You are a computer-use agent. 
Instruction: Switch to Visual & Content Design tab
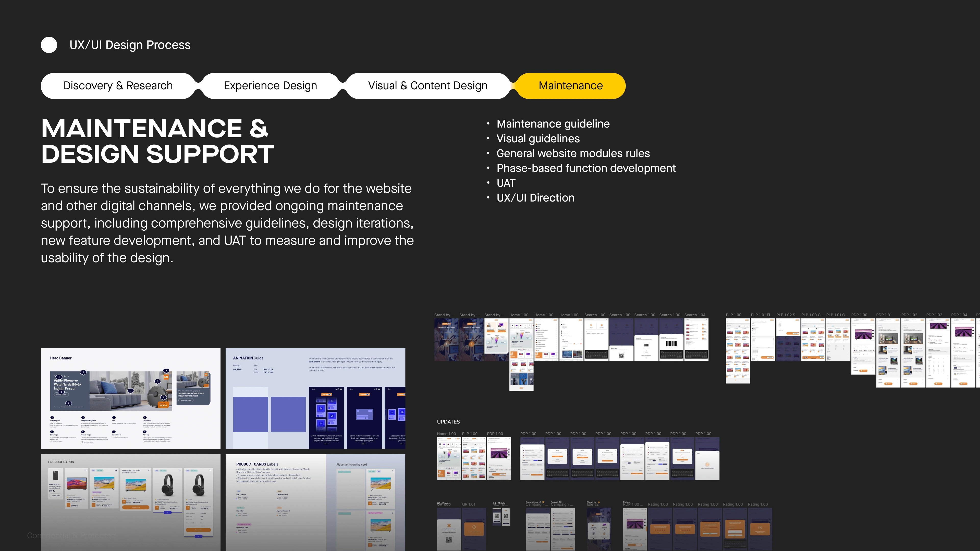coord(428,86)
